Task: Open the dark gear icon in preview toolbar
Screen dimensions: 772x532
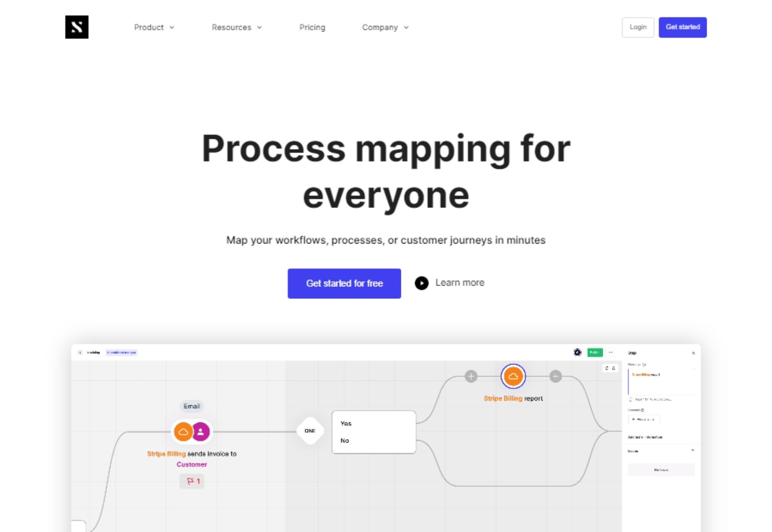Action: coord(577,352)
